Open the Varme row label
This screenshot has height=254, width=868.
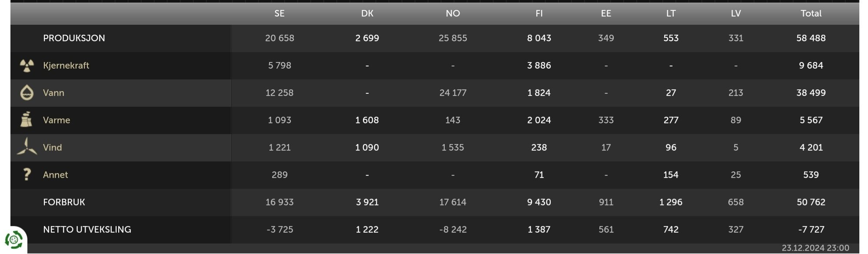tap(57, 120)
